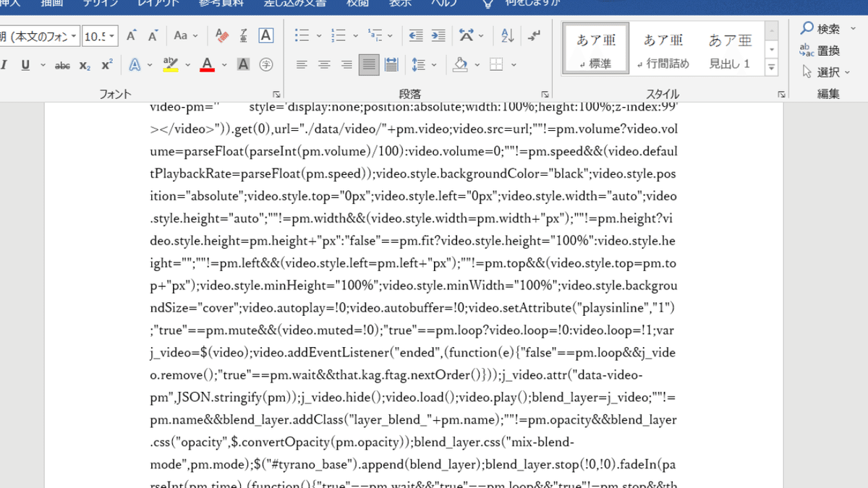Image resolution: width=868 pixels, height=488 pixels.
Task: Select the 行間詰め style
Action: [663, 48]
